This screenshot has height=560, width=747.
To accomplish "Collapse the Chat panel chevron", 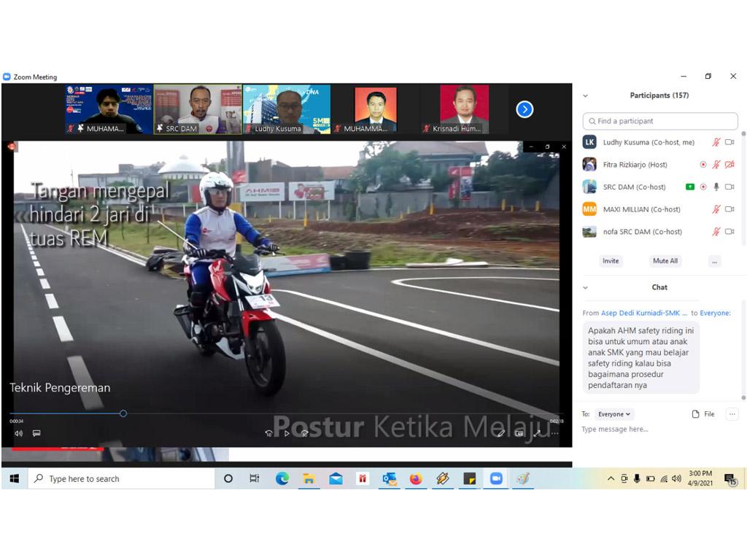I will click(x=585, y=287).
